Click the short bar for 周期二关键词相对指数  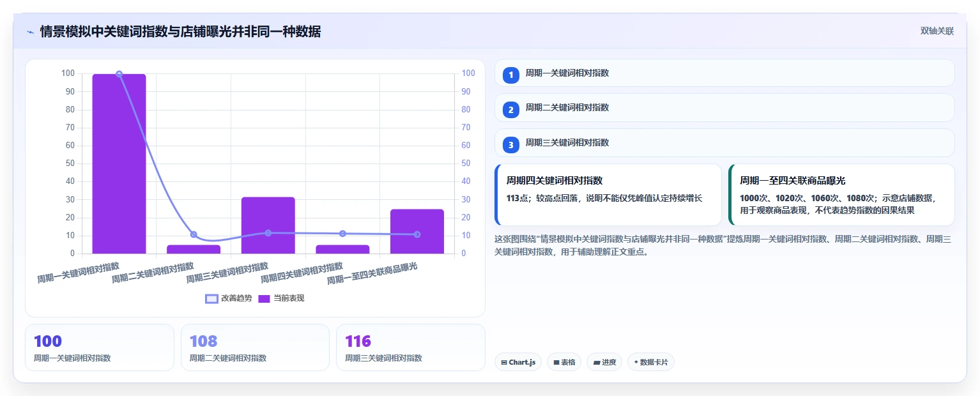click(x=194, y=249)
